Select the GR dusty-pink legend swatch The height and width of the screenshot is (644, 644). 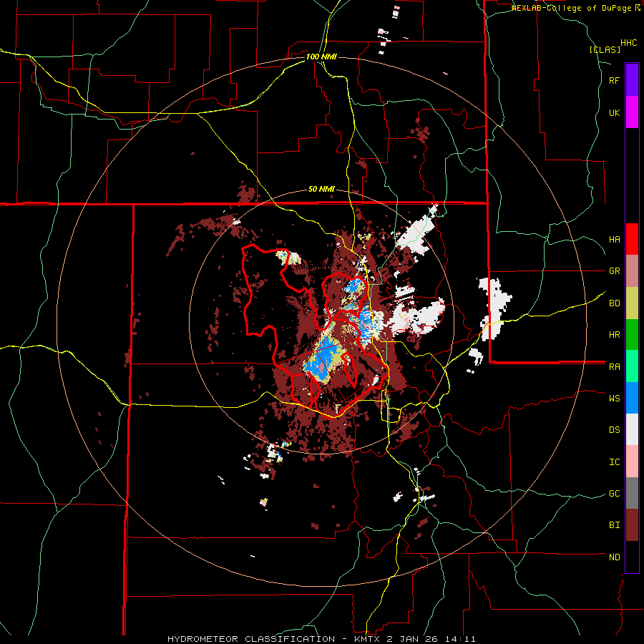[632, 271]
